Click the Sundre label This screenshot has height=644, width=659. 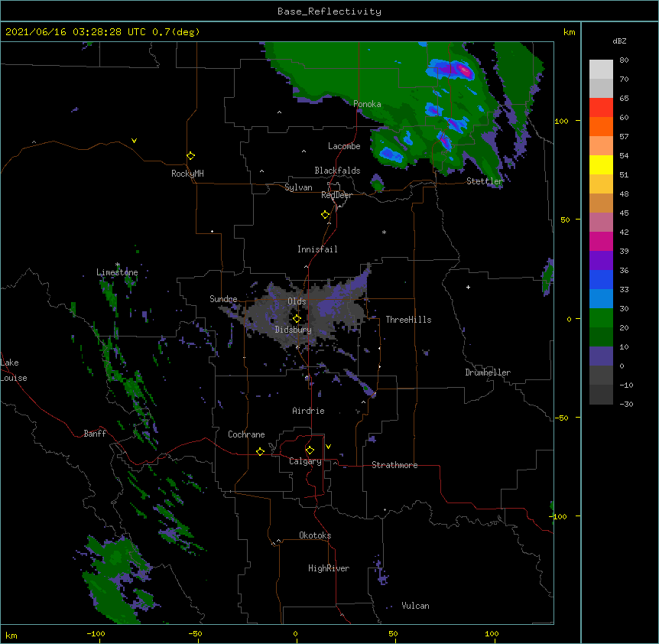point(223,299)
